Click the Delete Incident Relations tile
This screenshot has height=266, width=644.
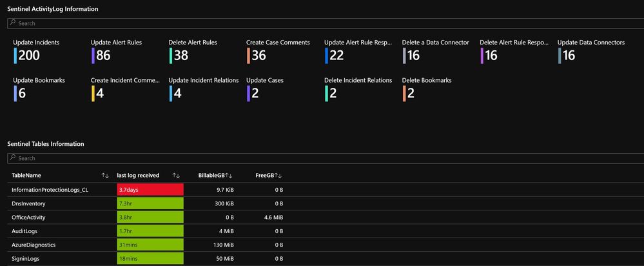tap(358, 89)
